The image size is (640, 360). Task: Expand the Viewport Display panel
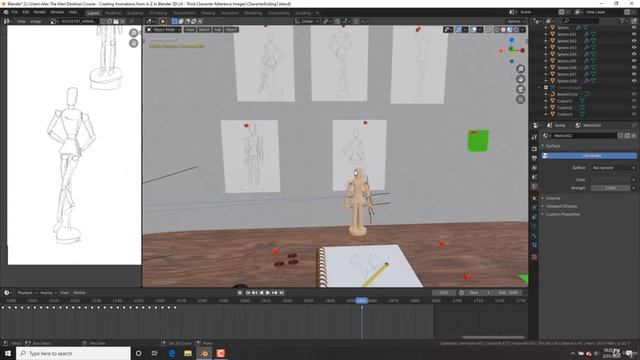[x=561, y=206]
